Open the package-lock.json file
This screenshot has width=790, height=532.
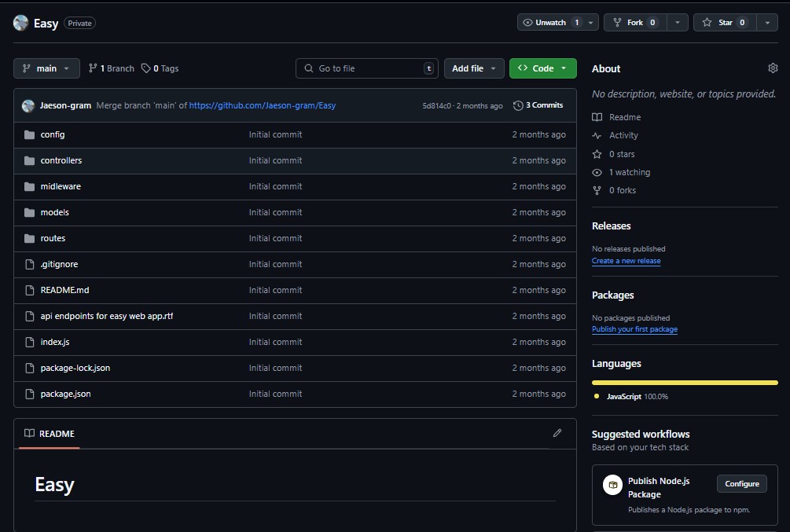tap(75, 369)
